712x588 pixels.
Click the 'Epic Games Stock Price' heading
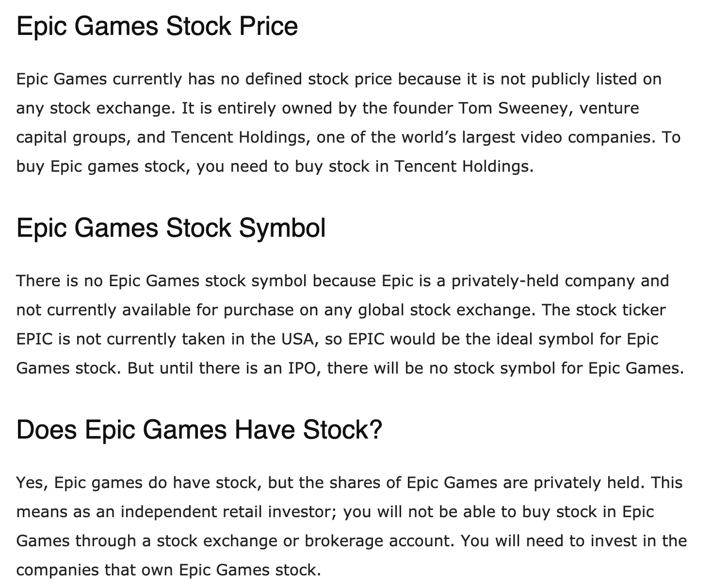[x=157, y=26]
